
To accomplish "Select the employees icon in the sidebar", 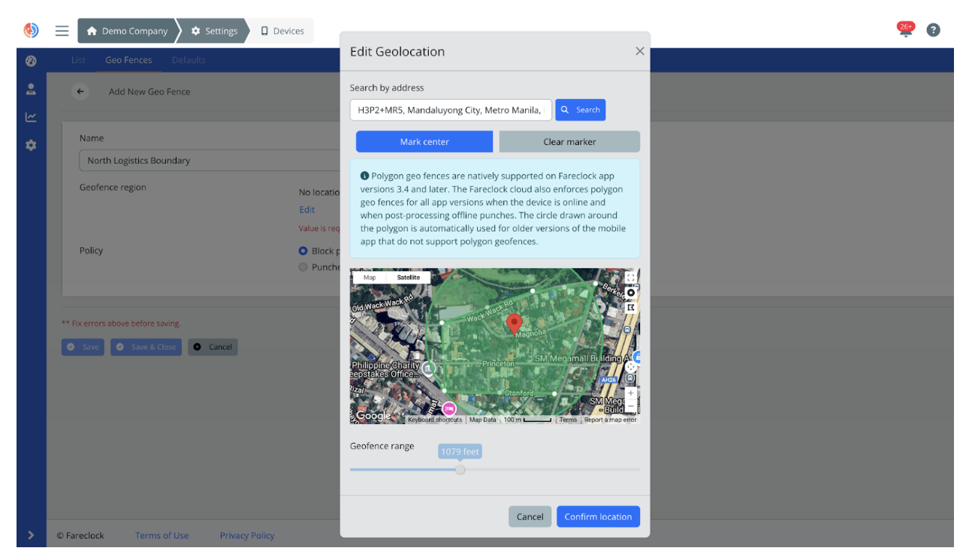I will coord(31,89).
